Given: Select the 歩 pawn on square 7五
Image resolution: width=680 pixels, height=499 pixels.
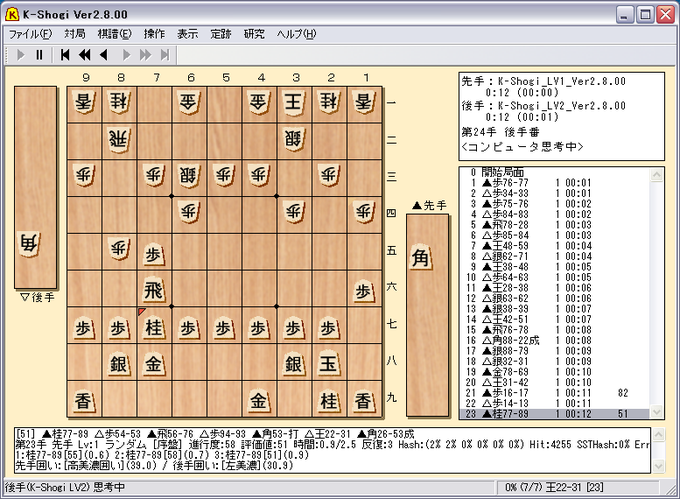Looking at the screenshot, I should pyautogui.click(x=153, y=254).
